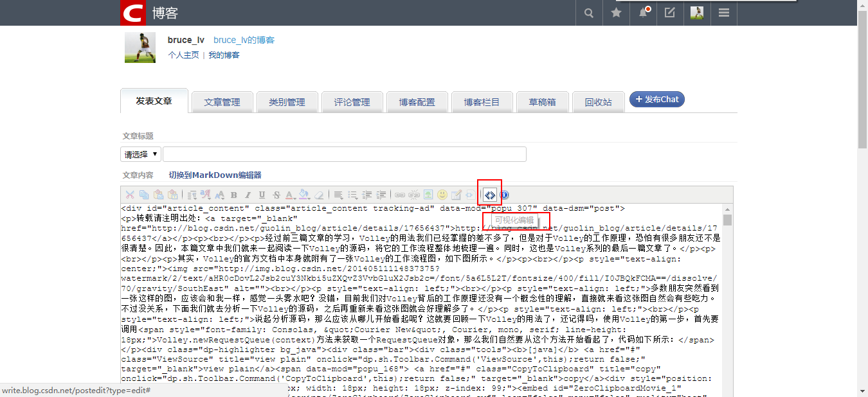Click inside the HTML source text area

(x=421, y=300)
